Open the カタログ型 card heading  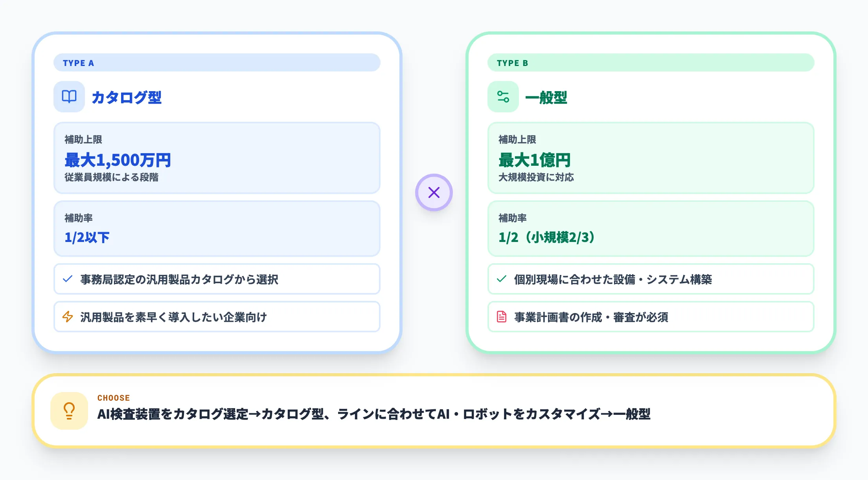coord(127,98)
